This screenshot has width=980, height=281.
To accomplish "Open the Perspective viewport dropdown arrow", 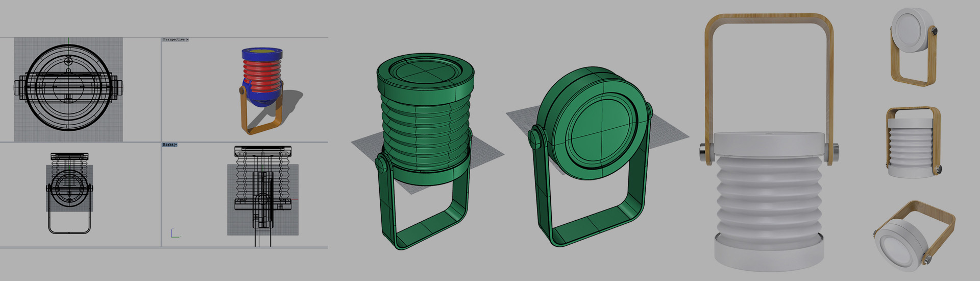I will click(187, 39).
